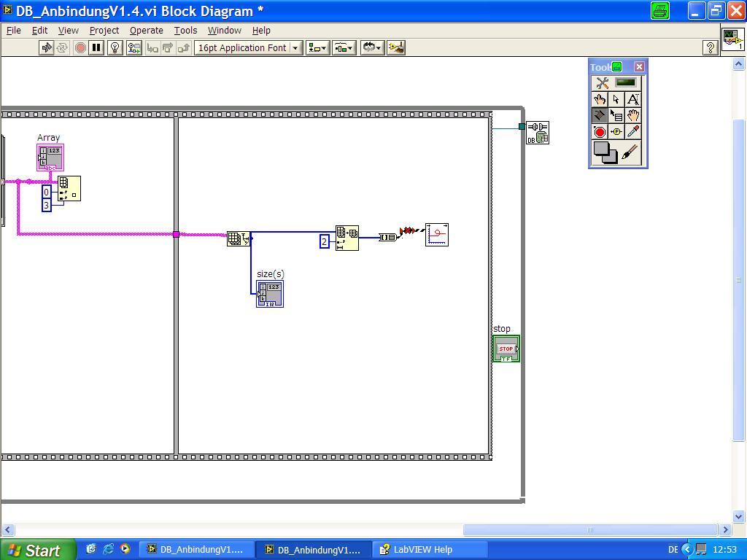Select the numeric constant 3
The width and height of the screenshot is (747, 560).
tap(46, 205)
